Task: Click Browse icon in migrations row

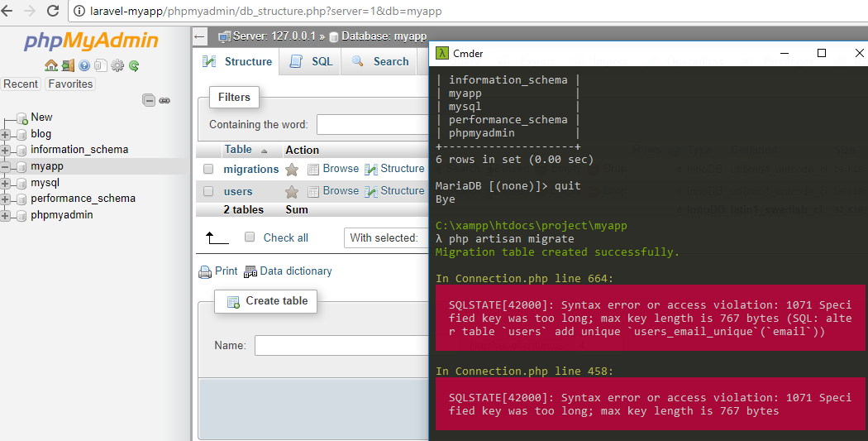Action: tap(313, 169)
